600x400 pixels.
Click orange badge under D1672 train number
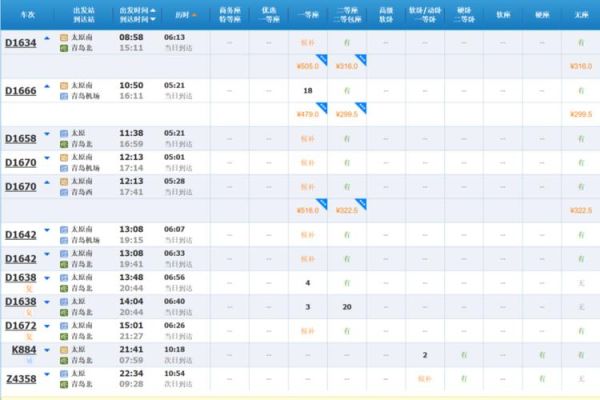[x=29, y=337]
